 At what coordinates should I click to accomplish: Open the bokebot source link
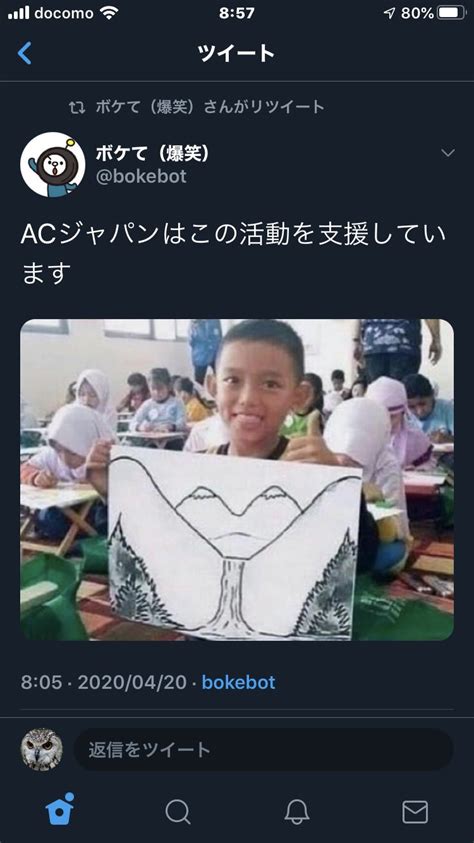[x=238, y=683]
